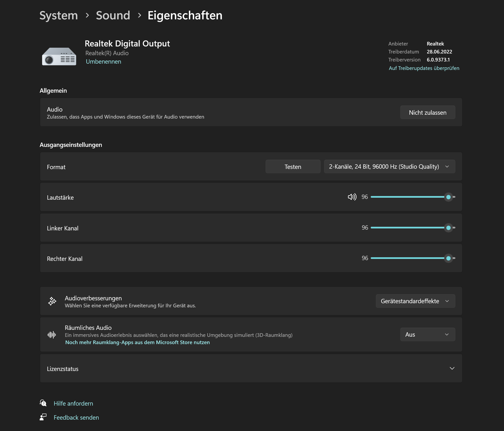
Task: Adjust the Lautstärke slider
Action: point(448,197)
